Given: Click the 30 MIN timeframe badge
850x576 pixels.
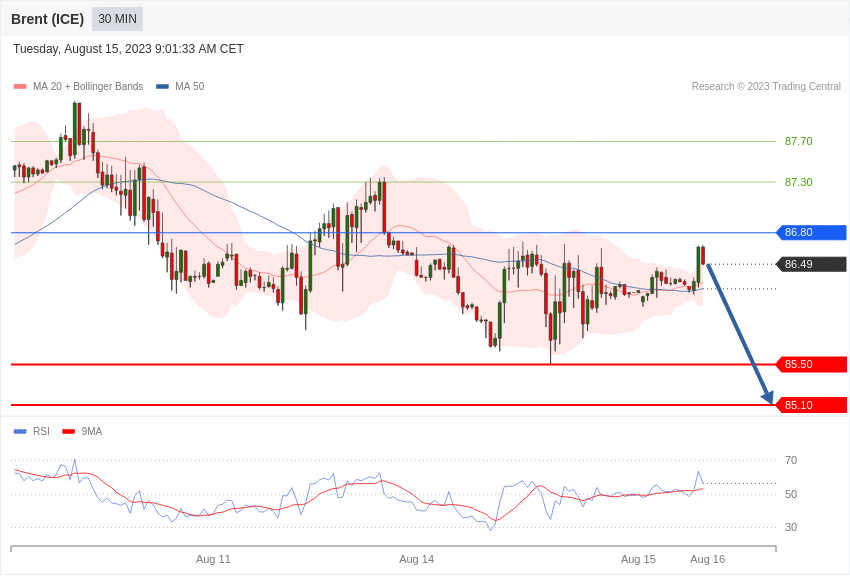Looking at the screenshot, I should (117, 19).
